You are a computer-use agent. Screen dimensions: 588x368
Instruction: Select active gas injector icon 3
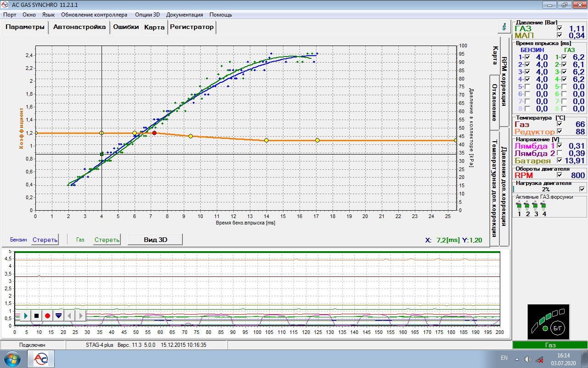[x=536, y=206]
